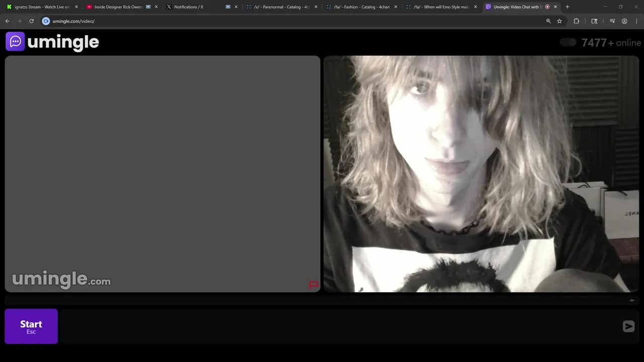Open the Chrome profile avatar

(x=624, y=21)
